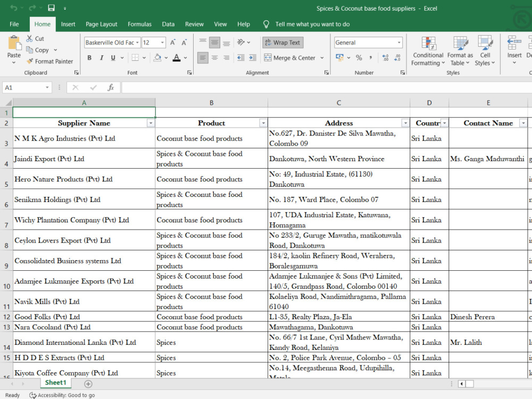Click the Increase Decimal icon
The height and width of the screenshot is (399, 532).
click(385, 57)
